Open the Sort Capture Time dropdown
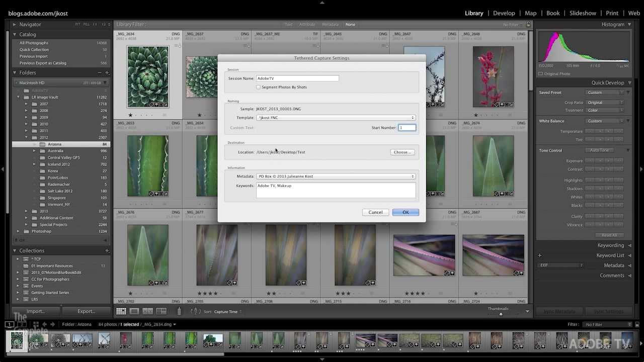Screen dimensions: 644x362 (x=228, y=312)
